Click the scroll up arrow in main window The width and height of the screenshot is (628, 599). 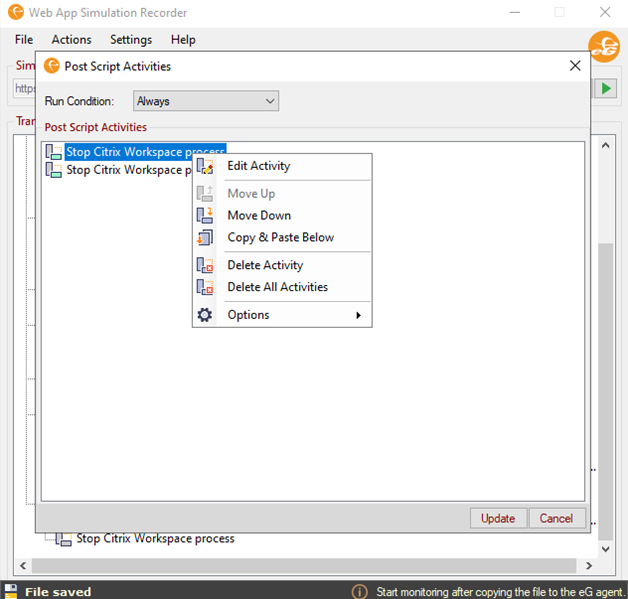pyautogui.click(x=606, y=145)
